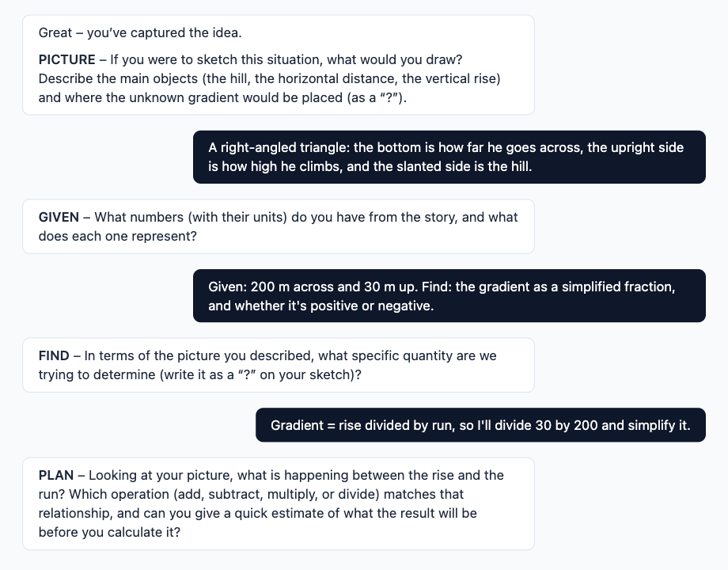The width and height of the screenshot is (728, 570).
Task: Click the 'Gradient = rise divided by run' message
Action: point(480,425)
